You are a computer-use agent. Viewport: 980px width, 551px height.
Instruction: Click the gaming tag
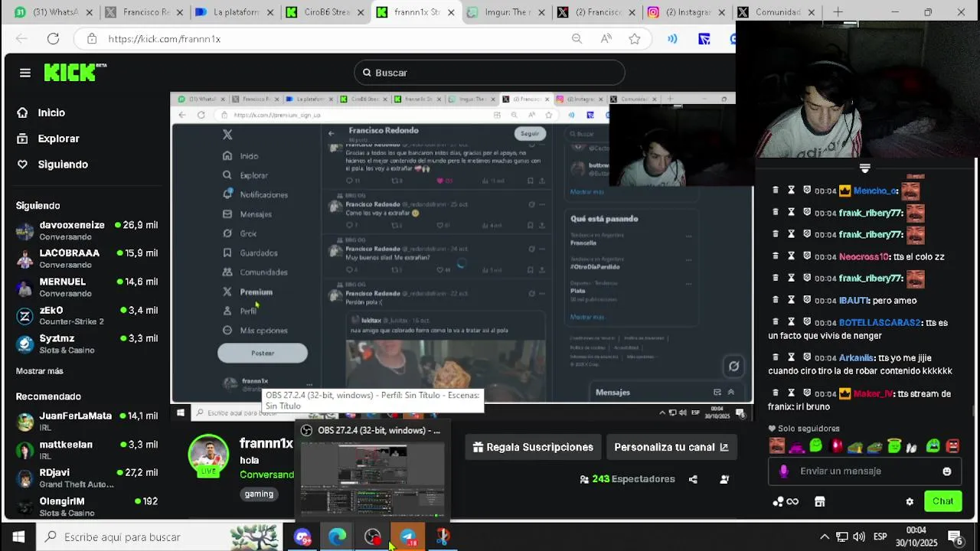259,494
